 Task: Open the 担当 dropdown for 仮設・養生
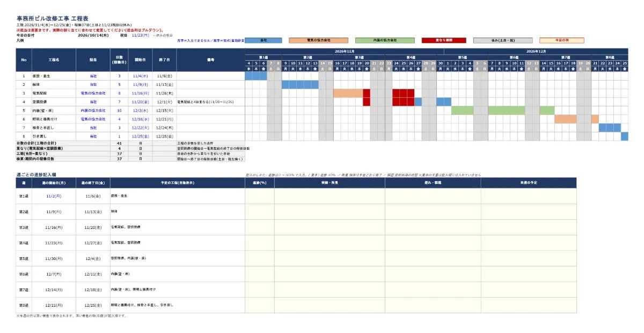coord(93,76)
